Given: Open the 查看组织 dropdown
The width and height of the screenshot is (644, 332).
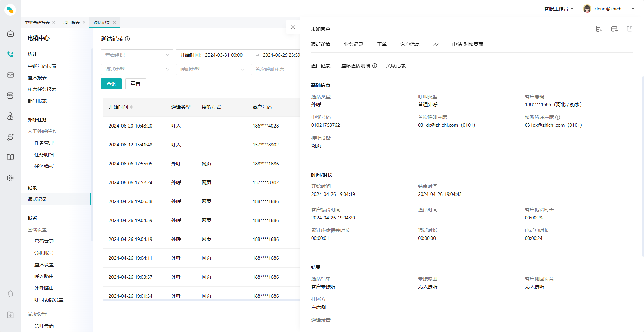Looking at the screenshot, I should (137, 55).
